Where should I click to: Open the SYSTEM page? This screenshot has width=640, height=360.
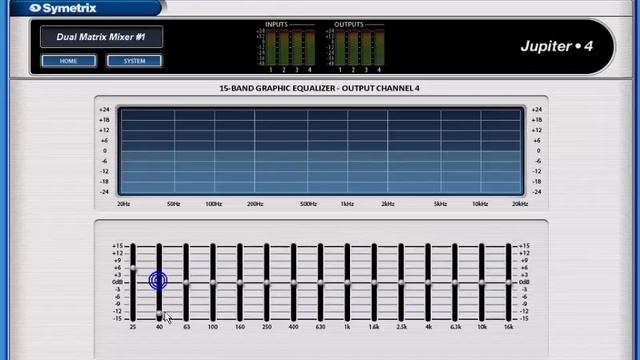coord(134,61)
